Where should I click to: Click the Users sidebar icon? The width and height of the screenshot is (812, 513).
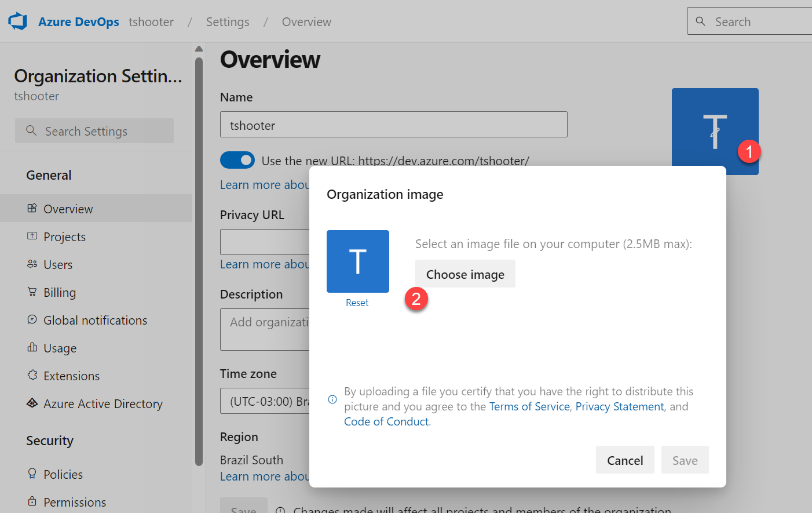pyautogui.click(x=32, y=264)
